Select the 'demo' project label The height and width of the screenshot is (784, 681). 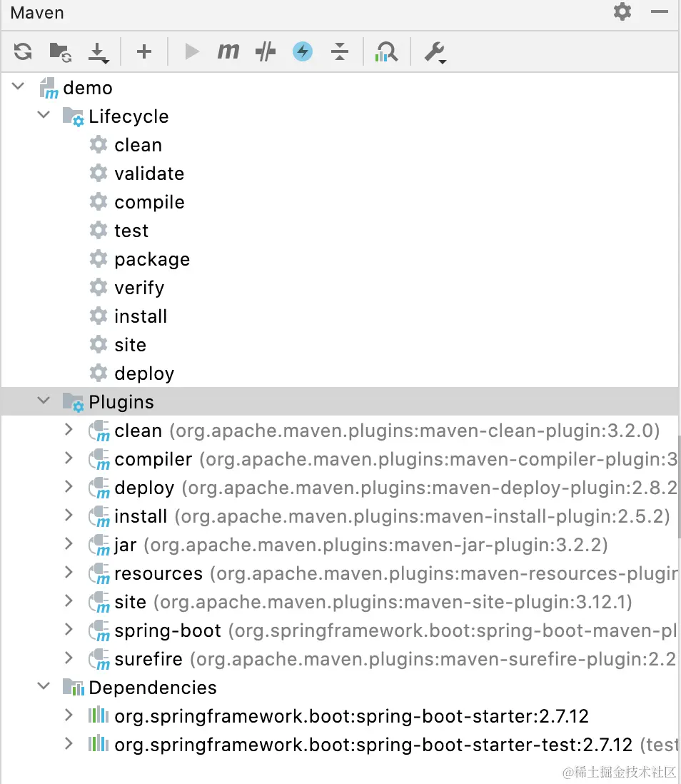click(x=88, y=88)
